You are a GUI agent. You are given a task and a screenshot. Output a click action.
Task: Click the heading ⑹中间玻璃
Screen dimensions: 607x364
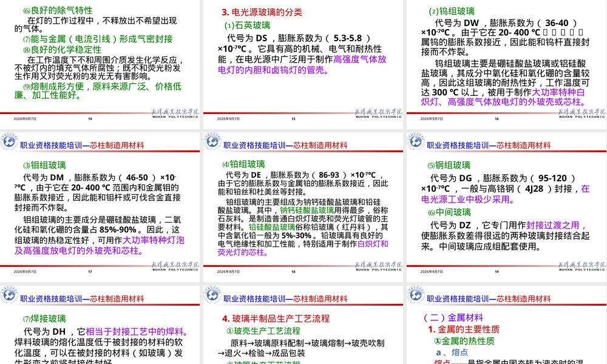pyautogui.click(x=449, y=212)
